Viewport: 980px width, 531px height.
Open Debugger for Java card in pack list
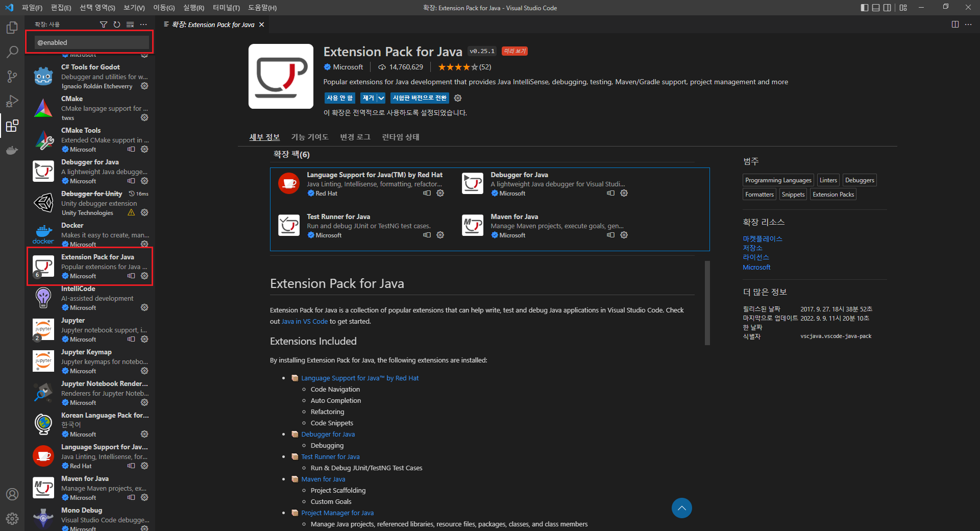click(545, 184)
